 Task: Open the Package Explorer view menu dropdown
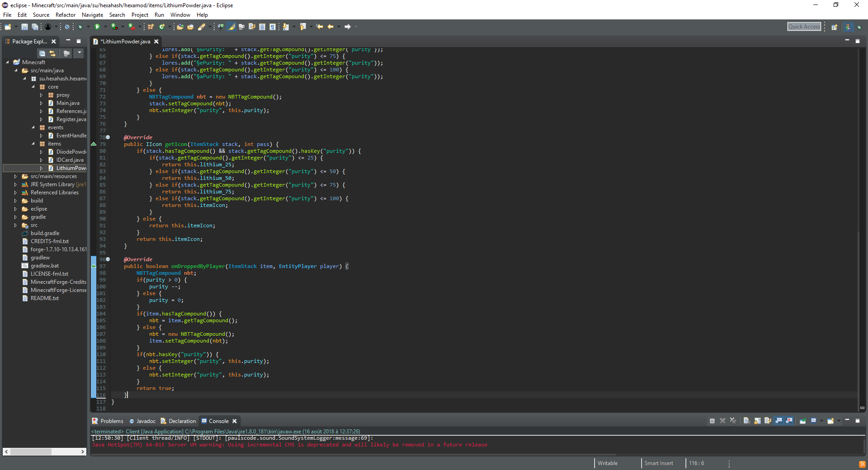(x=79, y=53)
